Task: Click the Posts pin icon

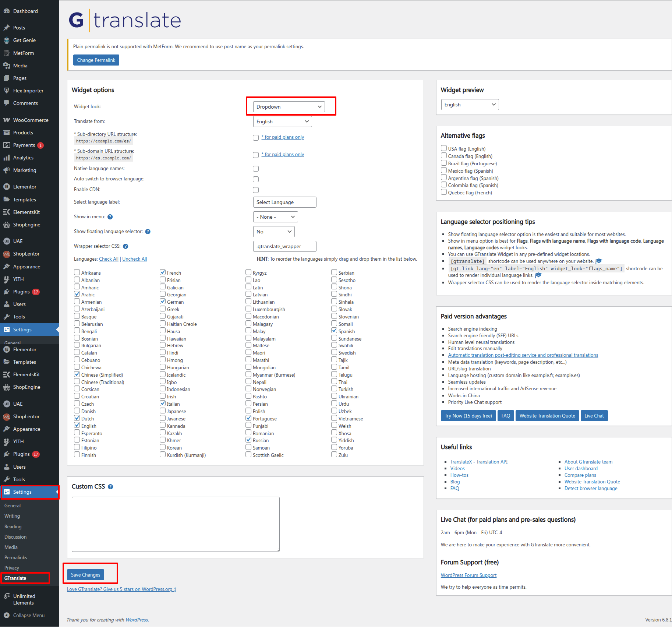Action: click(7, 28)
